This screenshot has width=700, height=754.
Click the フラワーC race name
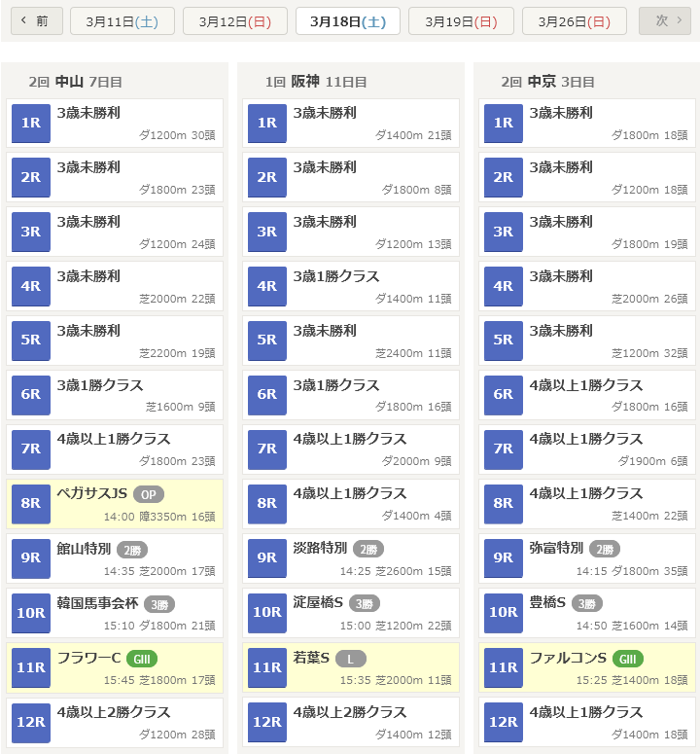[x=88, y=658]
